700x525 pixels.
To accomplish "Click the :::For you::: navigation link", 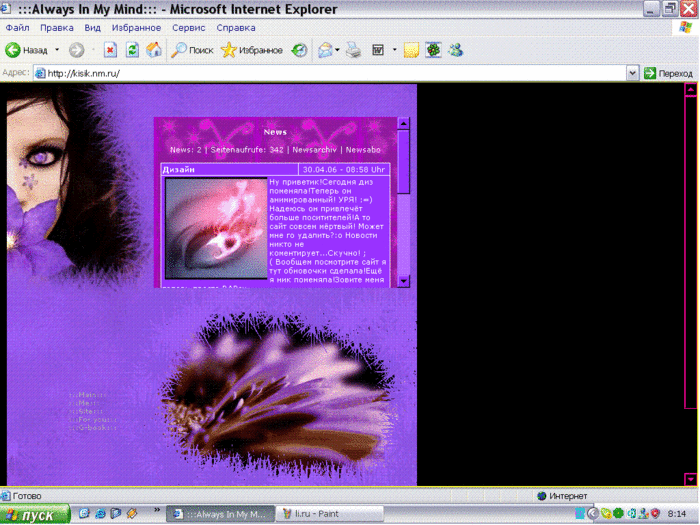I will 93,420.
